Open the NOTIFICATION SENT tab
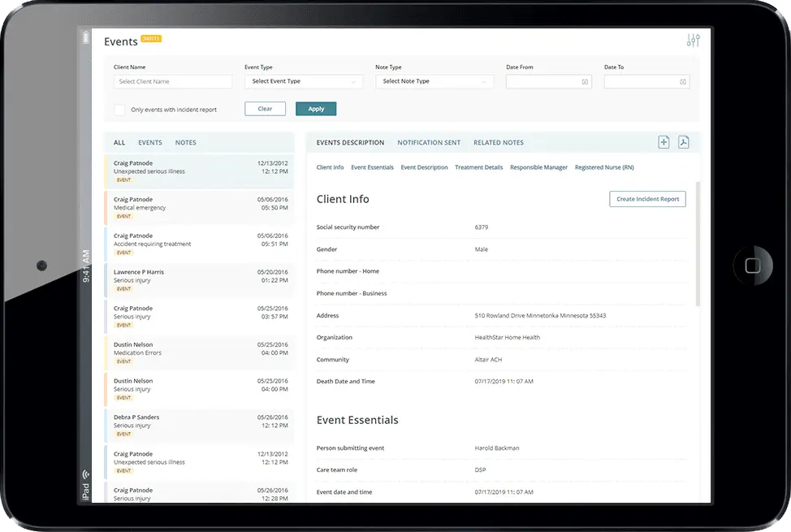Image resolution: width=791 pixels, height=532 pixels. click(x=429, y=143)
